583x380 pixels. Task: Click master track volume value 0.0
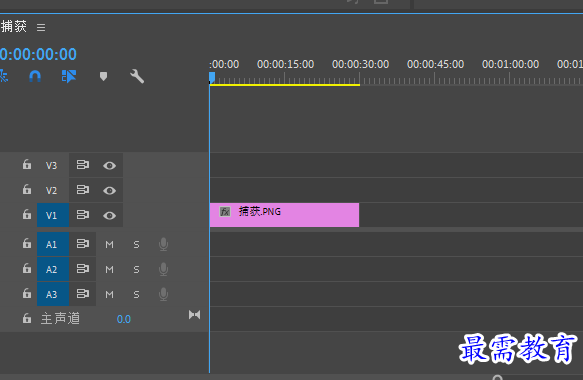click(123, 319)
